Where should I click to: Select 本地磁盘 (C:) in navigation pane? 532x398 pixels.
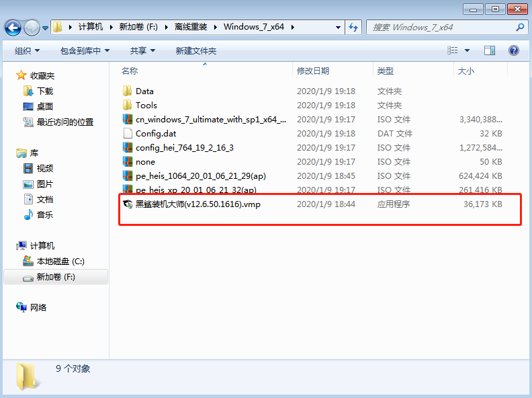(60, 261)
